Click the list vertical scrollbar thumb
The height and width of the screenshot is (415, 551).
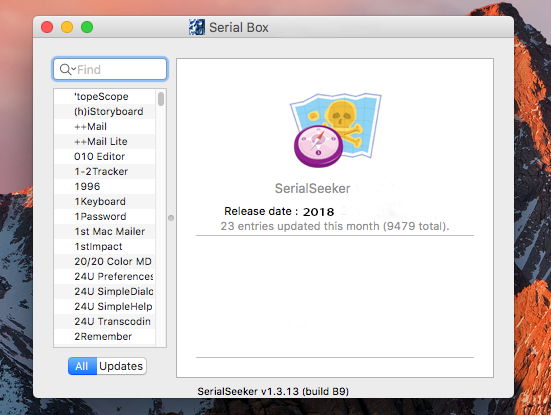click(x=161, y=99)
